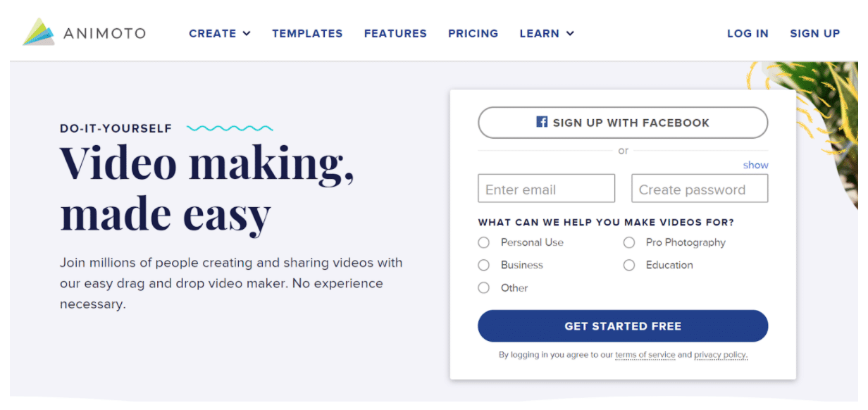Go to the FEATURES nav item

tap(395, 33)
